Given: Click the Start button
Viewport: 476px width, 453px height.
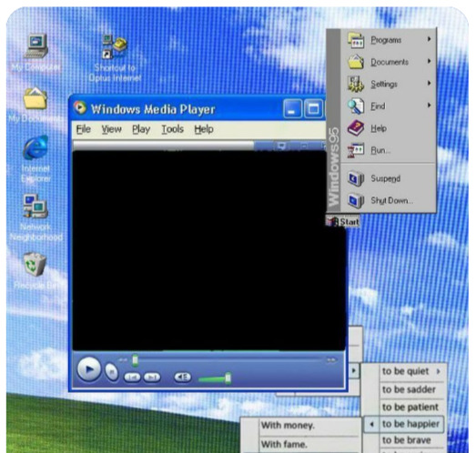Looking at the screenshot, I should pyautogui.click(x=343, y=222).
